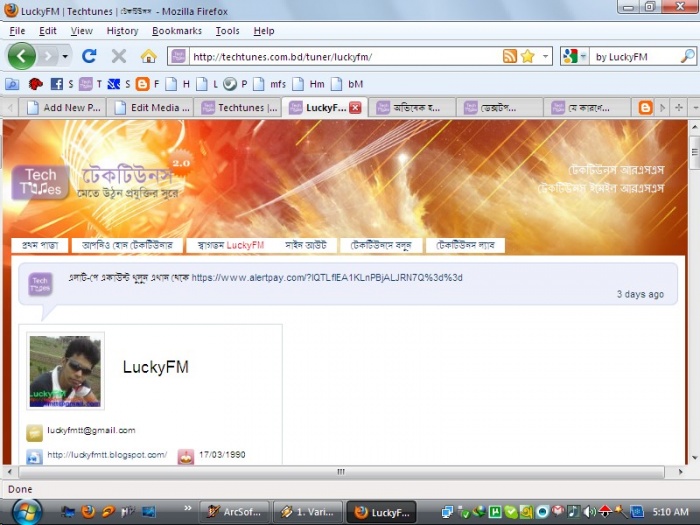Click the search magnifier icon

click(x=688, y=56)
